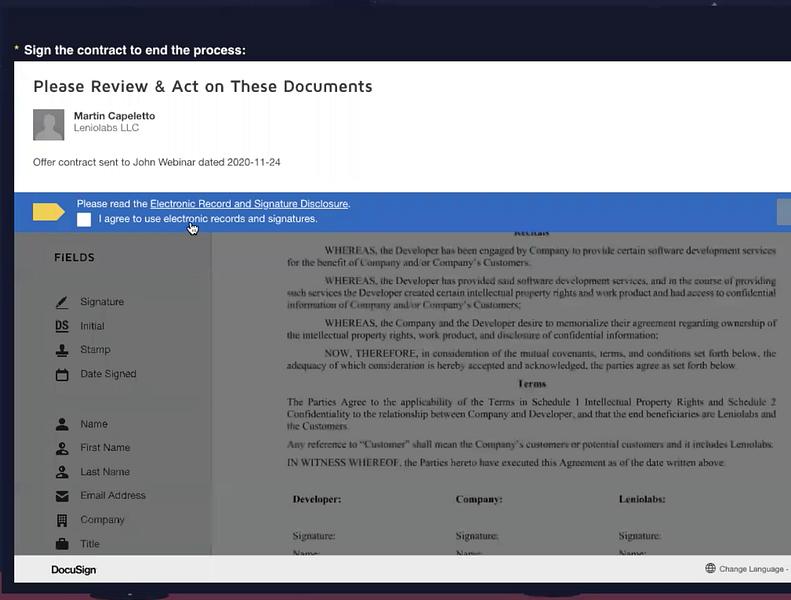
Task: Click the Company field label
Action: point(102,520)
